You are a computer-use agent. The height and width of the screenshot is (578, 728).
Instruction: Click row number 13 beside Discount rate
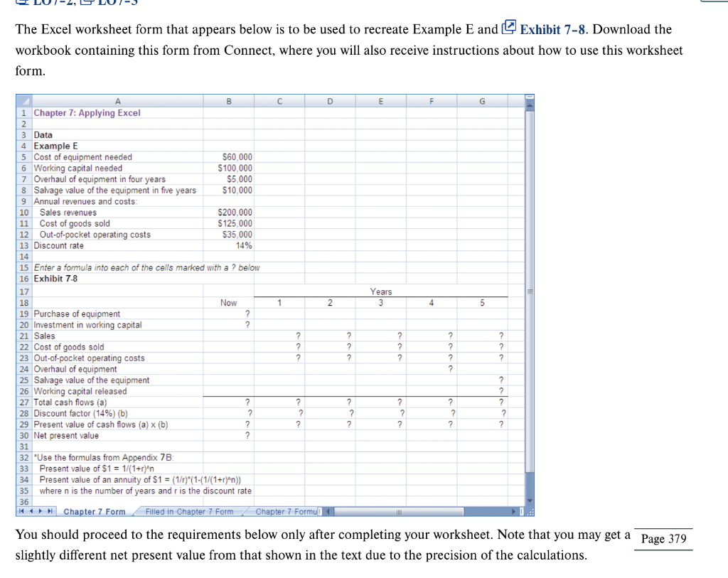tap(23, 245)
